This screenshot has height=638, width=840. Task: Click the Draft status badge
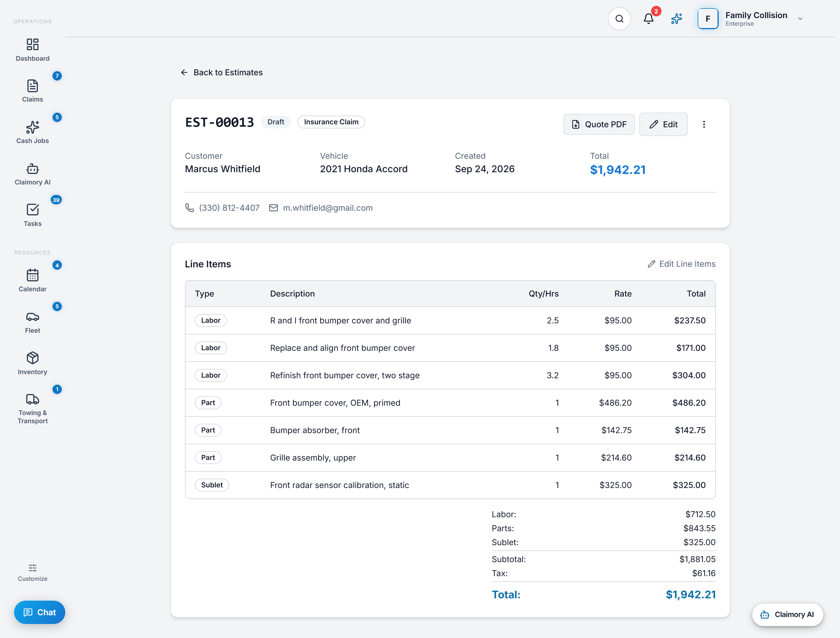276,122
